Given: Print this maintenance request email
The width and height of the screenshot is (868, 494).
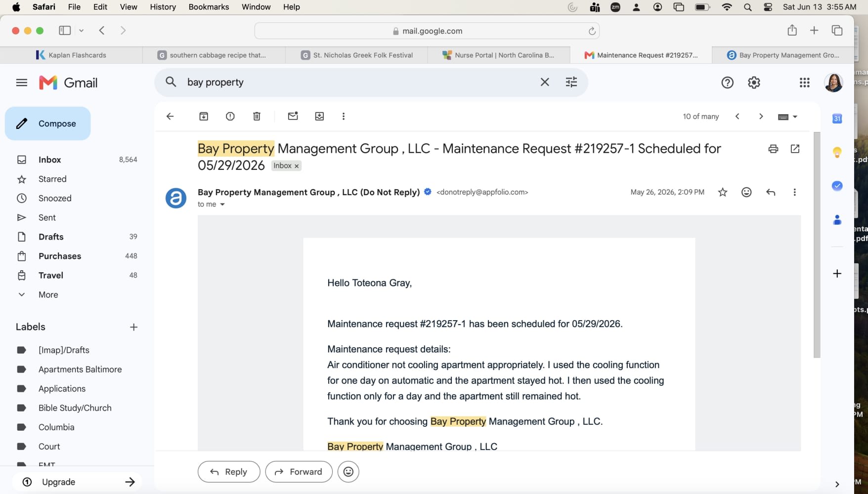Looking at the screenshot, I should coord(773,149).
